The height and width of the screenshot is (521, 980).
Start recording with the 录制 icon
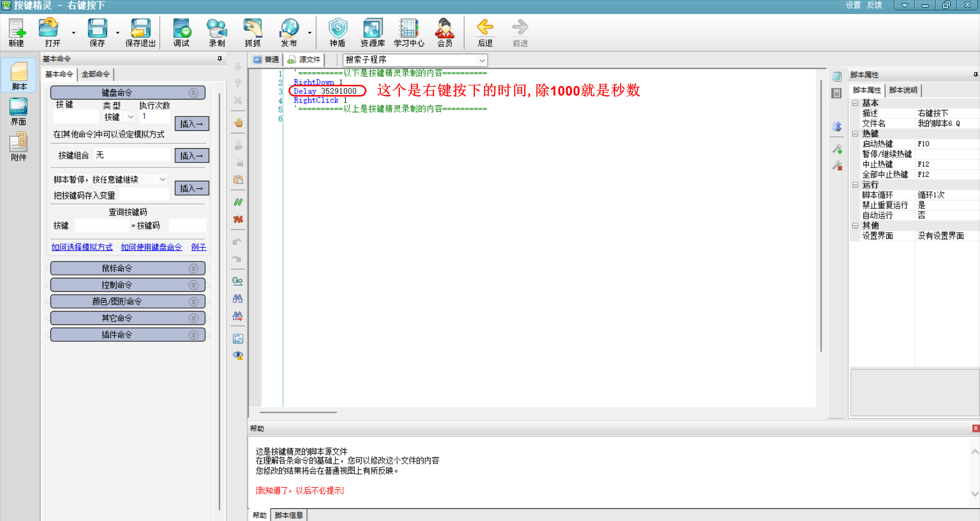[x=217, y=33]
